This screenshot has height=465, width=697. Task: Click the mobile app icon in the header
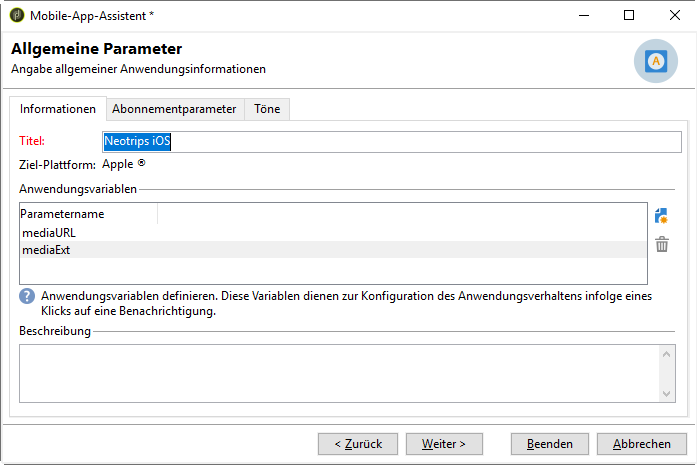(656, 61)
